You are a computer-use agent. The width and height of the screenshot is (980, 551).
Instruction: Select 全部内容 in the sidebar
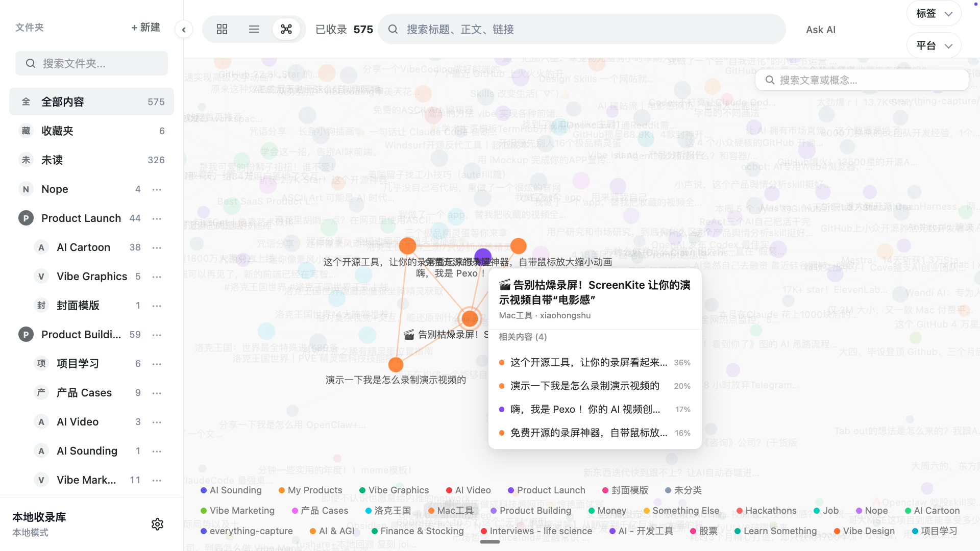[x=91, y=102]
